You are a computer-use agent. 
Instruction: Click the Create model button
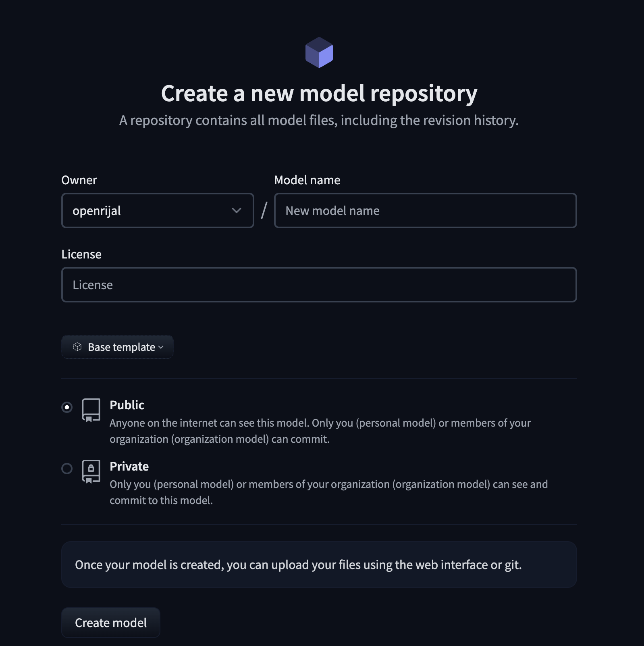[x=111, y=623]
